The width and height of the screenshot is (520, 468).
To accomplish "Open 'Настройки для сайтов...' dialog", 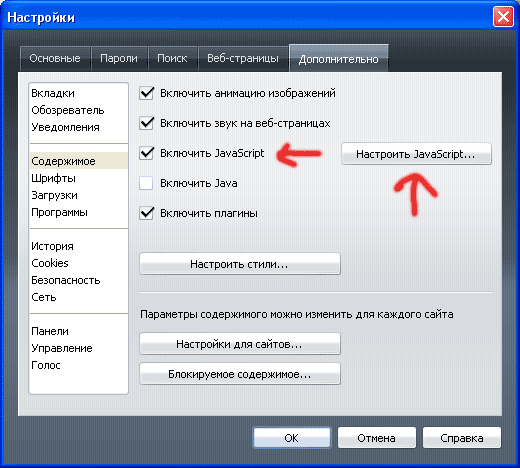I will coord(240,343).
